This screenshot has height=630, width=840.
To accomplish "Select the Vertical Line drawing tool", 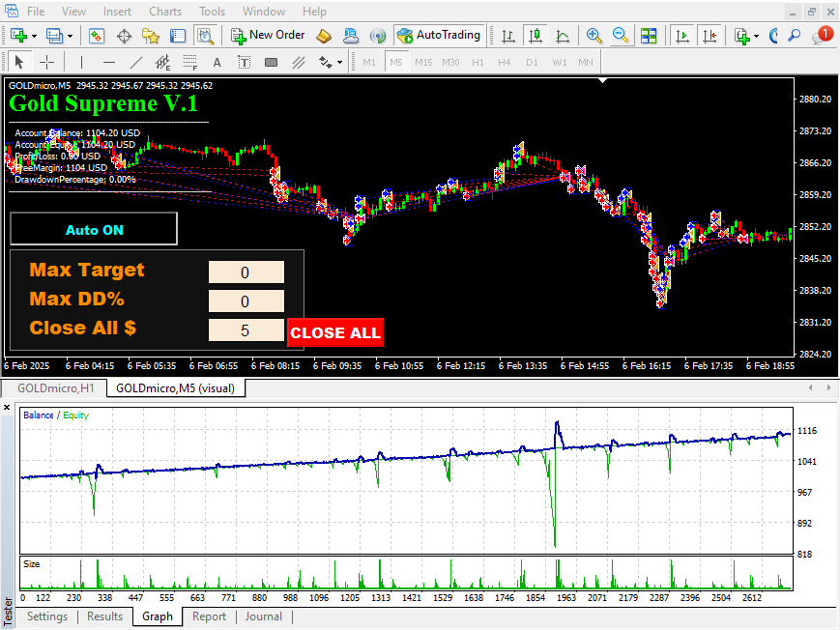I will point(81,62).
